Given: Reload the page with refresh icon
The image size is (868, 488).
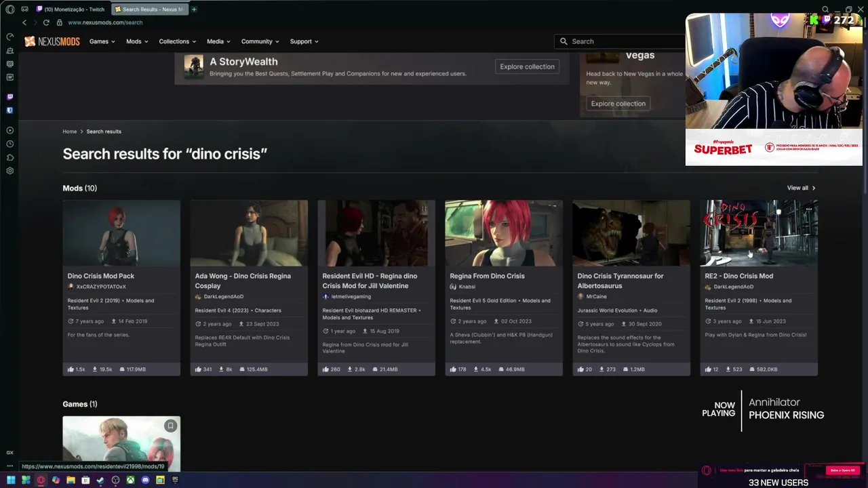Looking at the screenshot, I should (x=46, y=22).
